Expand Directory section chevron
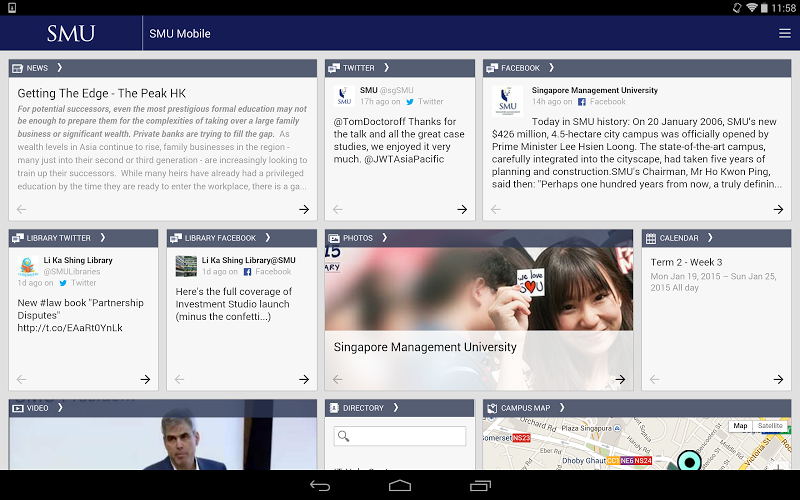 tap(395, 407)
